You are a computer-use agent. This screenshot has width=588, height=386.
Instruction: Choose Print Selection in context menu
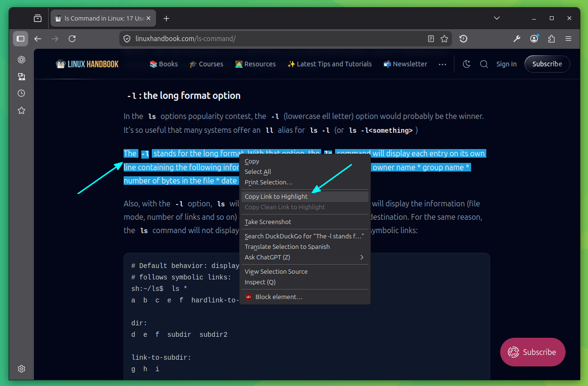coord(305,182)
